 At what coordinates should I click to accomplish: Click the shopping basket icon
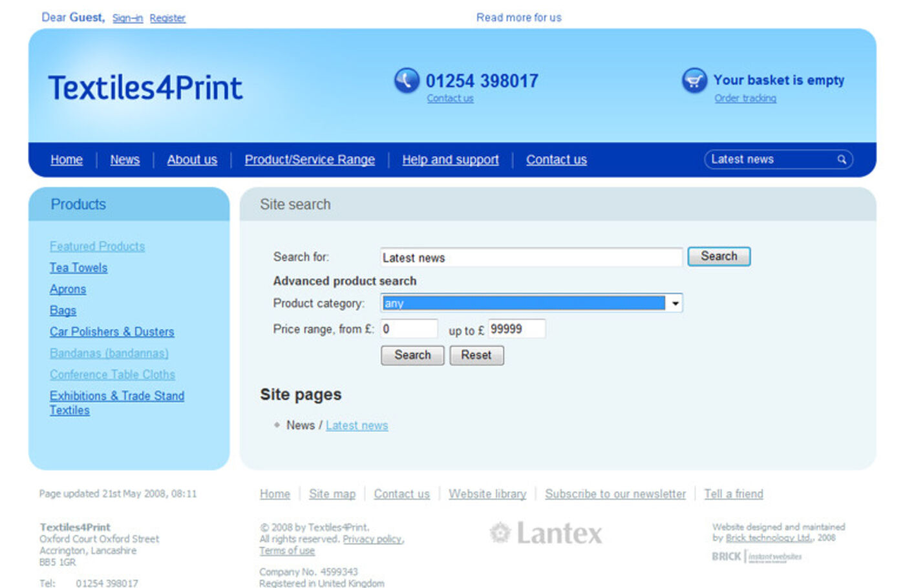(694, 81)
